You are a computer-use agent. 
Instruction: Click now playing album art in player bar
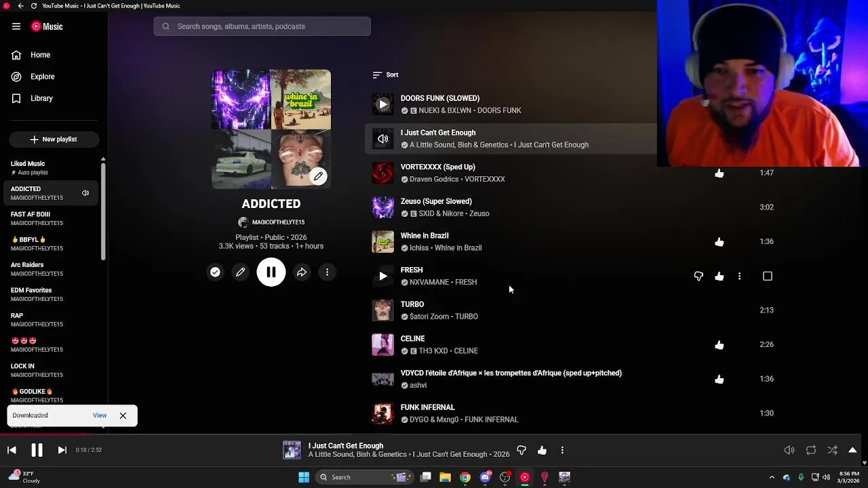tap(292, 450)
